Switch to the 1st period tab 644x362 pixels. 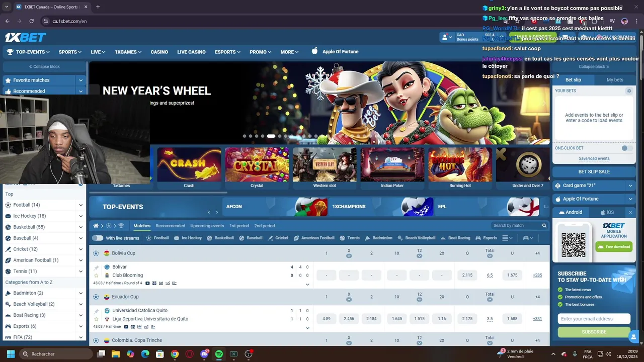point(239,226)
